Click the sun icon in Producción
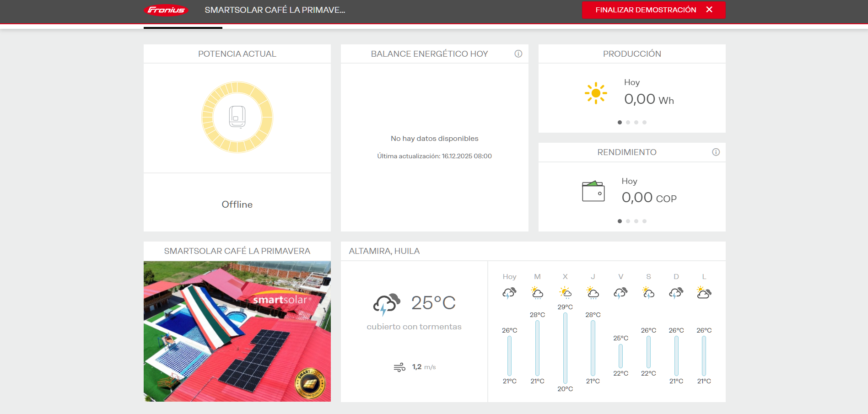This screenshot has height=414, width=868. point(596,93)
